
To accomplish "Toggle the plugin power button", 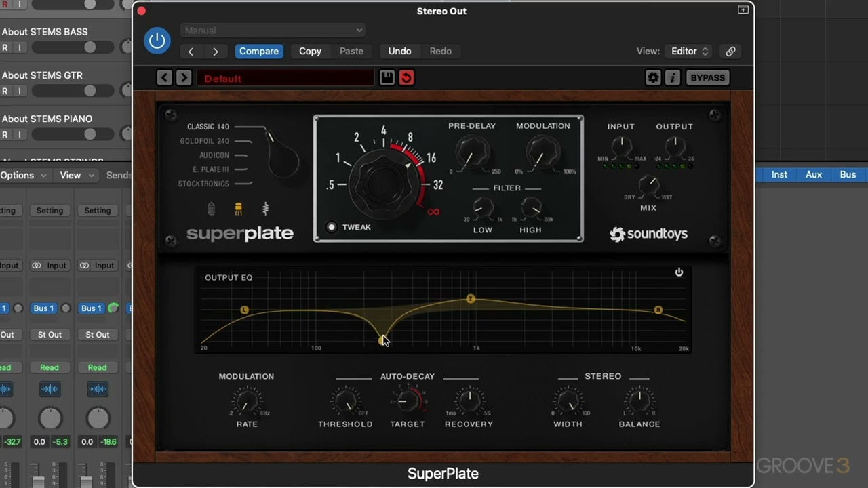I will (157, 41).
